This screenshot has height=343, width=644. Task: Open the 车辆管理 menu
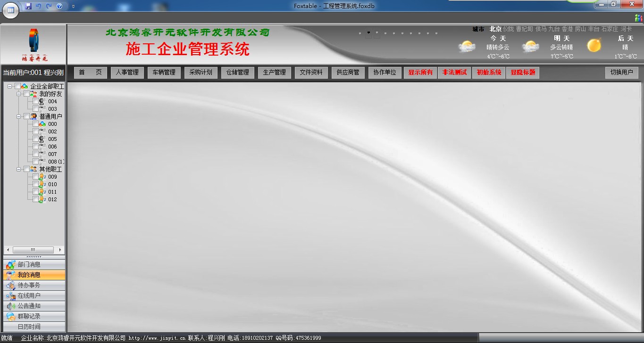[164, 73]
